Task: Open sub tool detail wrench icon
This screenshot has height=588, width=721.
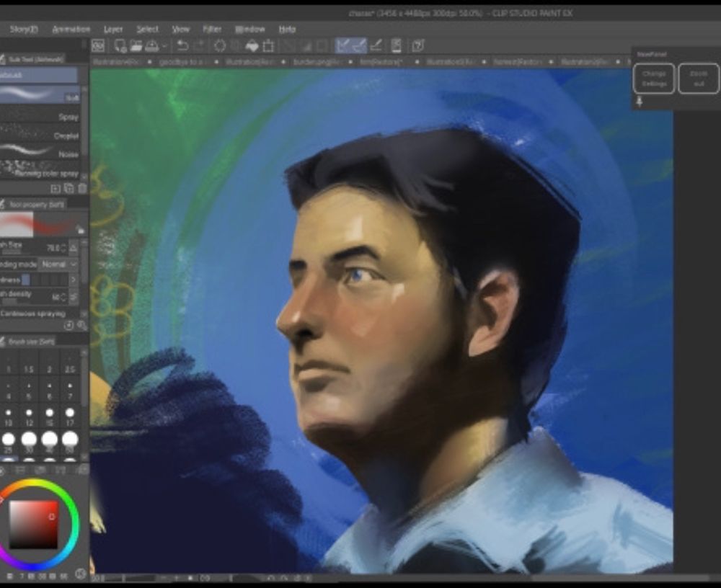Action: pos(82,326)
